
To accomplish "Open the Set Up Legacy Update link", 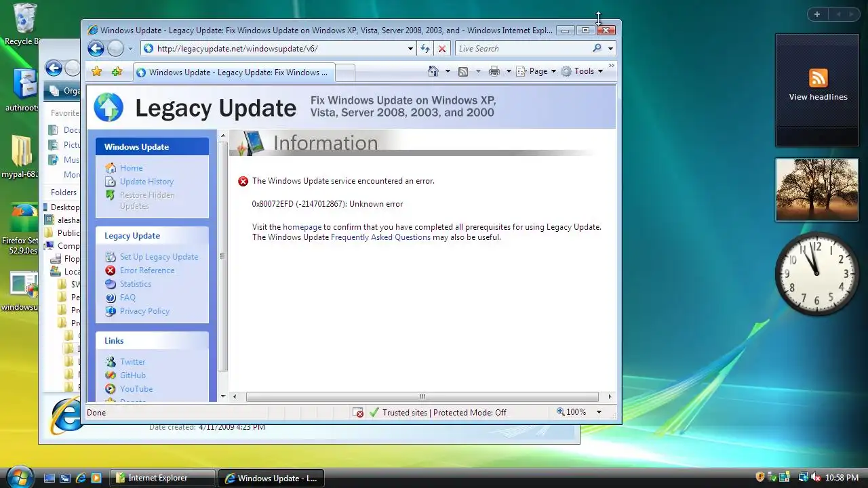I will [x=159, y=257].
